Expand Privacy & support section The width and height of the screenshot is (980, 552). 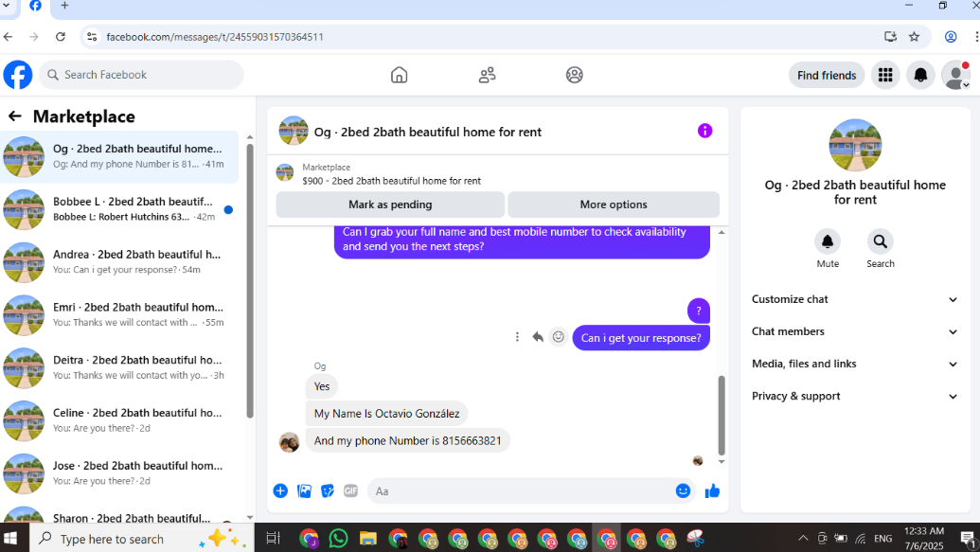point(854,397)
